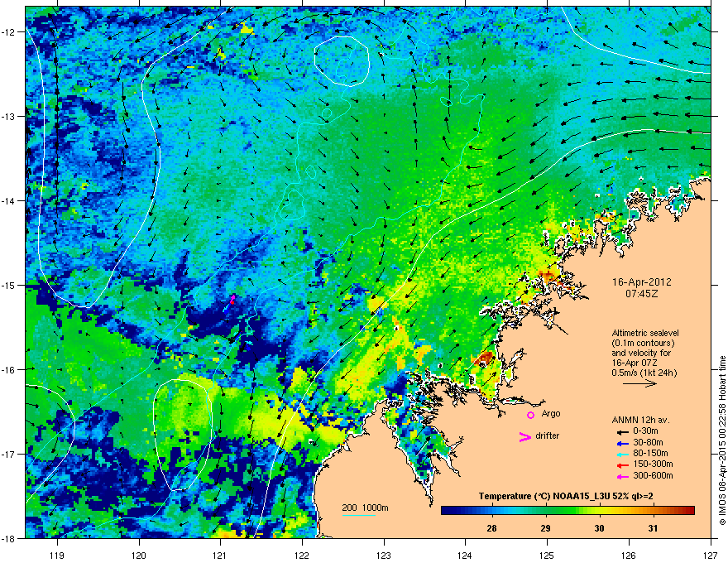The height and width of the screenshot is (563, 728).
Task: Click the black 0-30m arrow legend icon
Action: pos(623,432)
